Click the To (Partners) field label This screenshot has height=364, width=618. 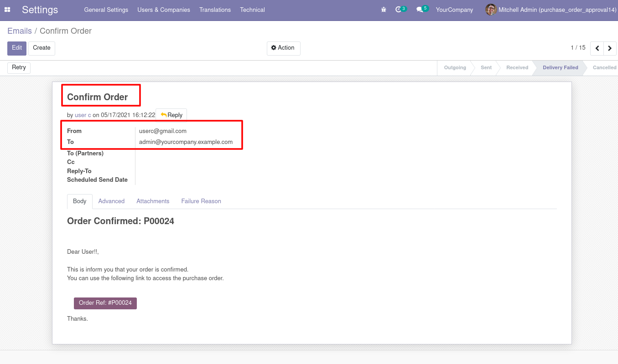85,154
